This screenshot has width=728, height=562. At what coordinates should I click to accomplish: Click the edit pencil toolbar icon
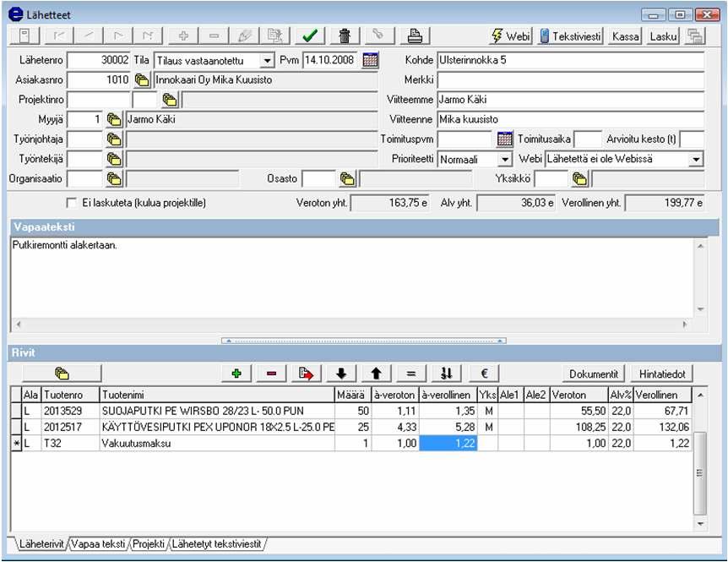coord(244,35)
